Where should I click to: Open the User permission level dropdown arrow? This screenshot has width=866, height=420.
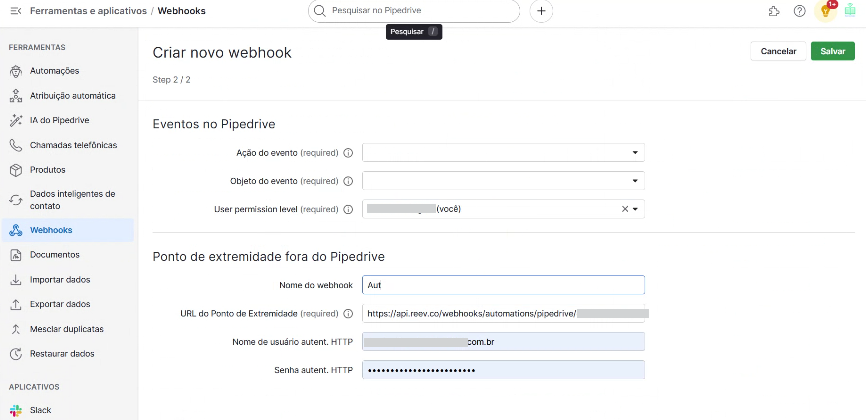tap(636, 210)
